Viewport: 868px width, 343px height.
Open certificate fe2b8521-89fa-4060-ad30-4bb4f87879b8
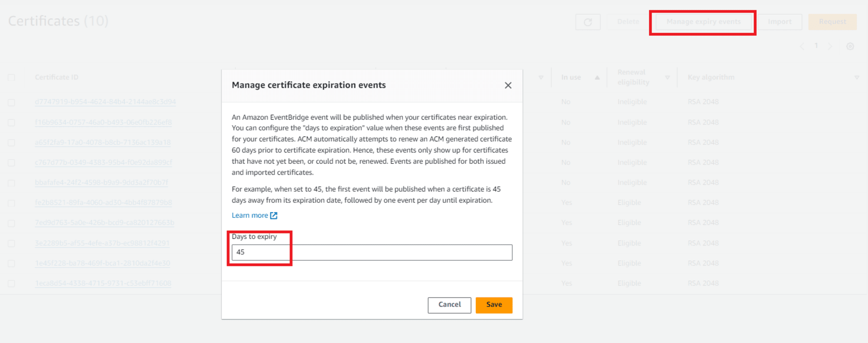pyautogui.click(x=103, y=203)
